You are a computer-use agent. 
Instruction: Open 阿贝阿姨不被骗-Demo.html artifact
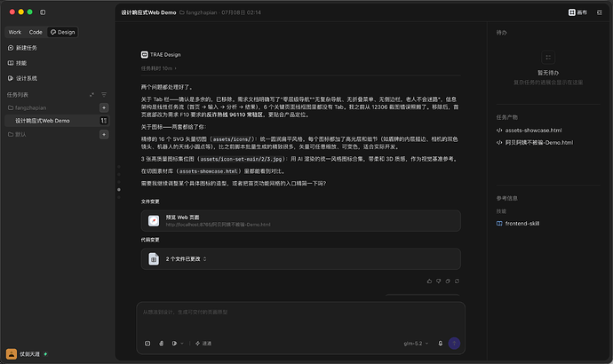535,143
